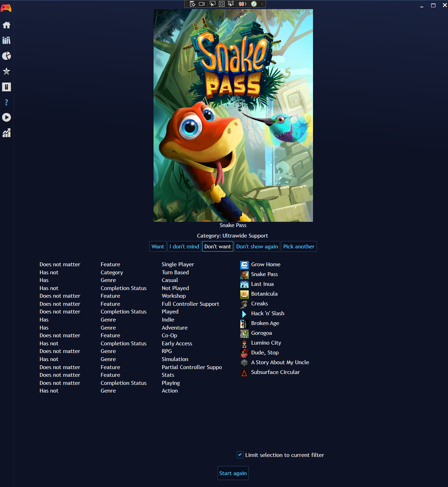Uncheck Limit selection to current filter
Image resolution: width=448 pixels, height=487 pixels.
240,455
